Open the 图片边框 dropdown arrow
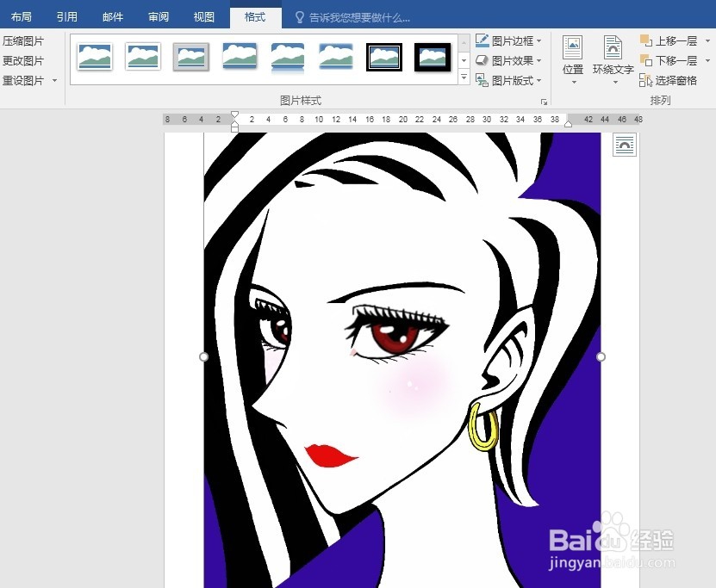The width and height of the screenshot is (716, 588). tap(539, 41)
